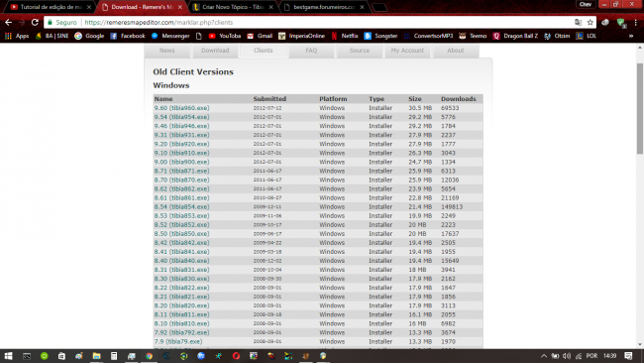Expand hidden bookmarks with the chevron
Image resolution: width=644 pixels, height=363 pixels.
631,36
